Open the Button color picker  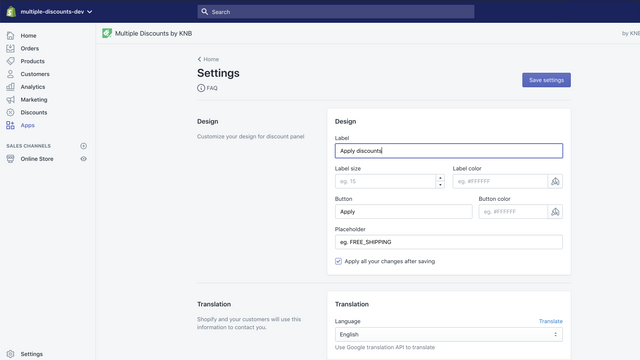(555, 211)
